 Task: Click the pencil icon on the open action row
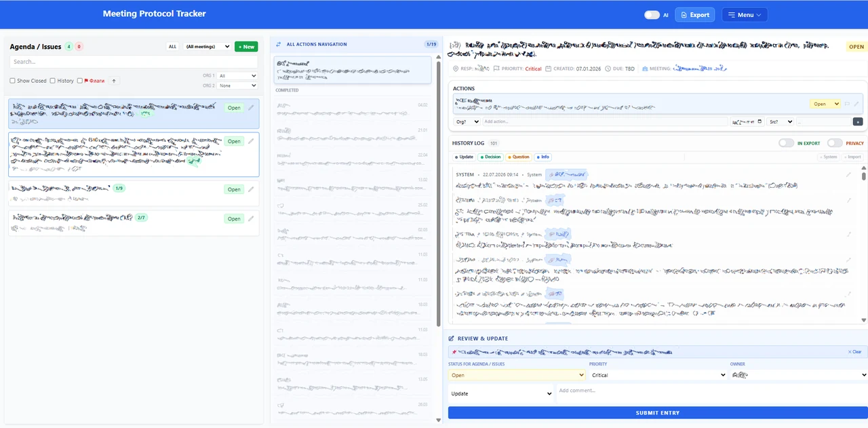pyautogui.click(x=856, y=104)
